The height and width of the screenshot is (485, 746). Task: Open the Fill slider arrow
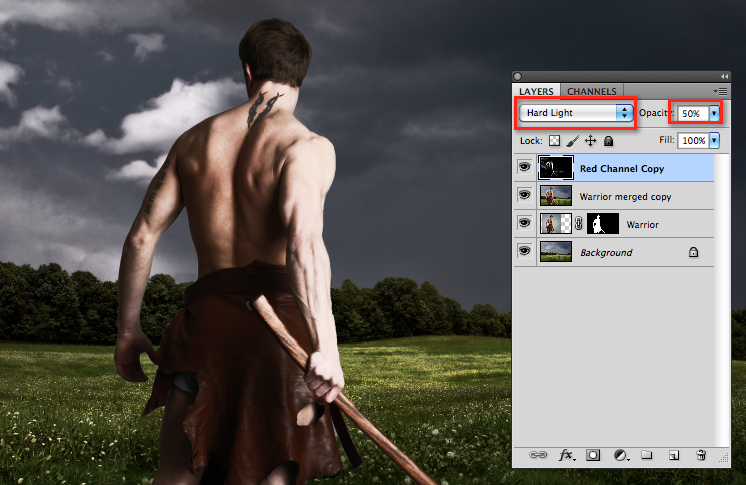tap(714, 140)
